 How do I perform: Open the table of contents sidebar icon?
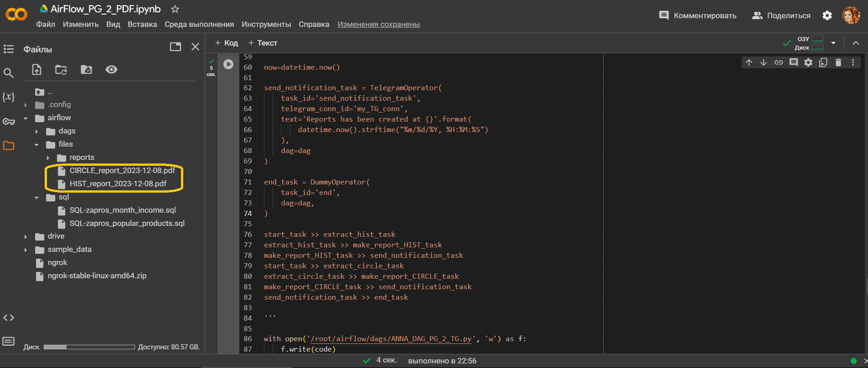[x=9, y=49]
